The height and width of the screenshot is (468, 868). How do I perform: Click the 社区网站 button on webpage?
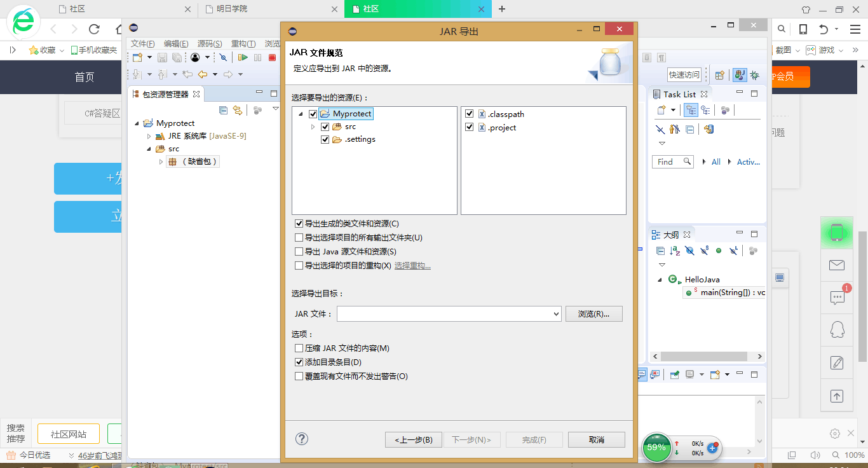click(x=69, y=434)
